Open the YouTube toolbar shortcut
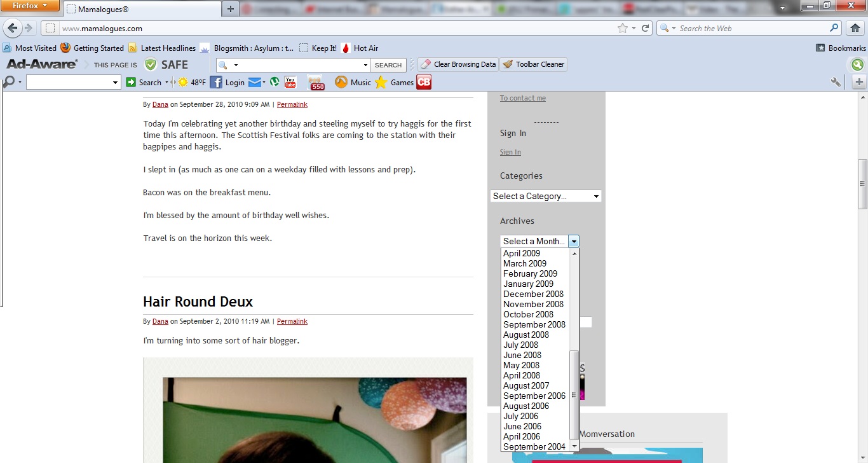 (290, 82)
